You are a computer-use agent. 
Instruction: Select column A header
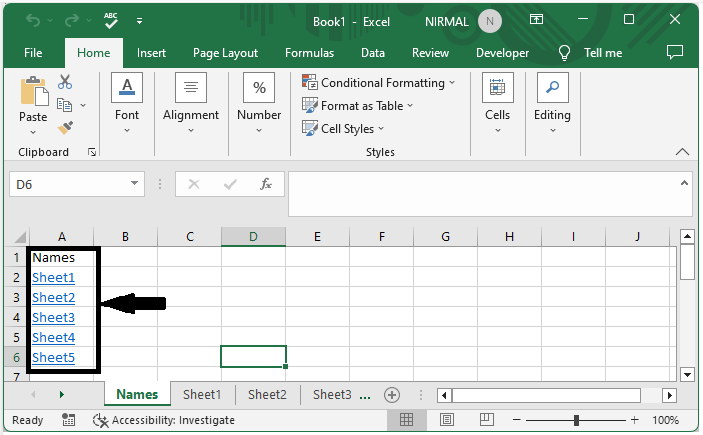point(61,237)
